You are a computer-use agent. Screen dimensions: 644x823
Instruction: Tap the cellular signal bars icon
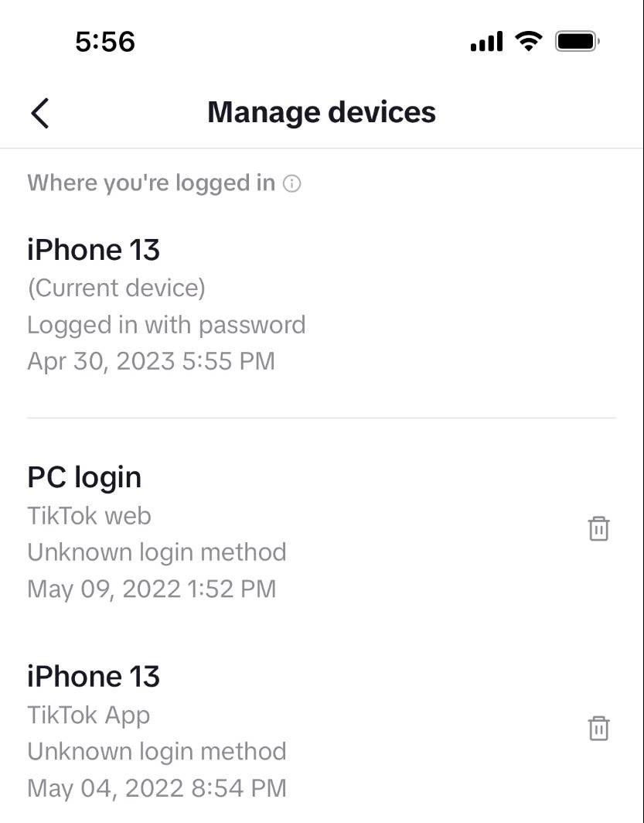click(486, 42)
